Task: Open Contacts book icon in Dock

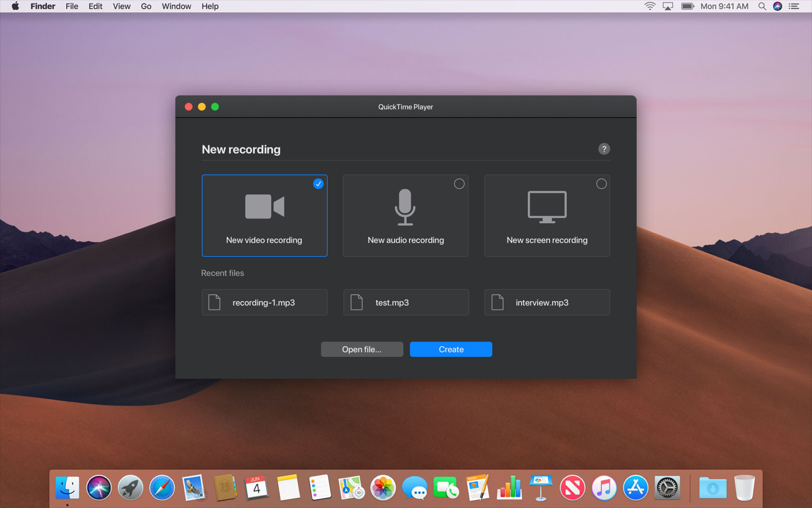Action: pyautogui.click(x=225, y=488)
